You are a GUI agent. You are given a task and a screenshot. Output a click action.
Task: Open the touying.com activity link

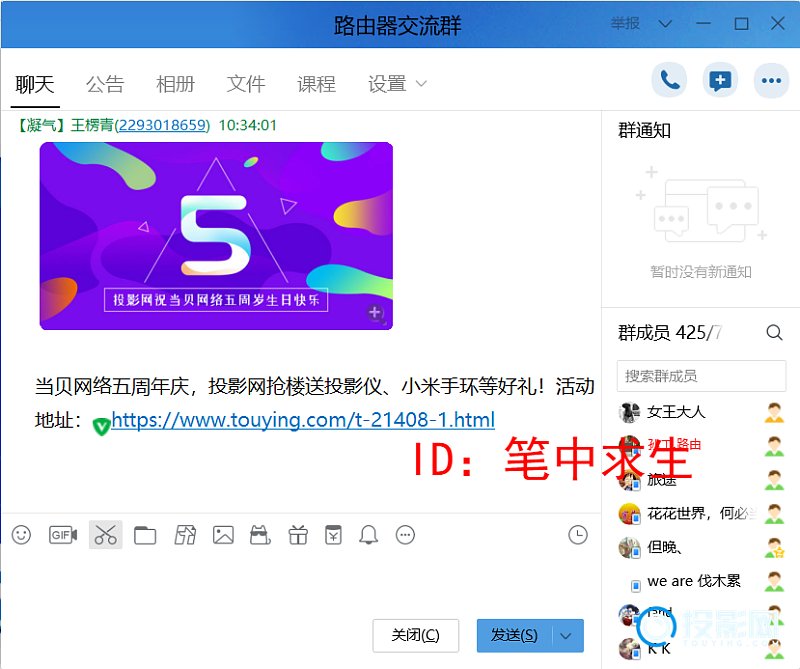pos(303,420)
